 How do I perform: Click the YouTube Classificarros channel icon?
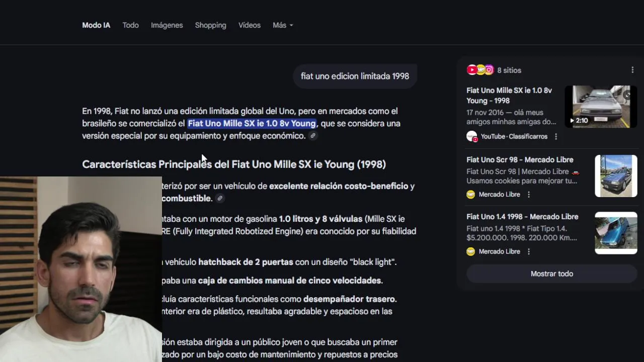[x=471, y=136]
